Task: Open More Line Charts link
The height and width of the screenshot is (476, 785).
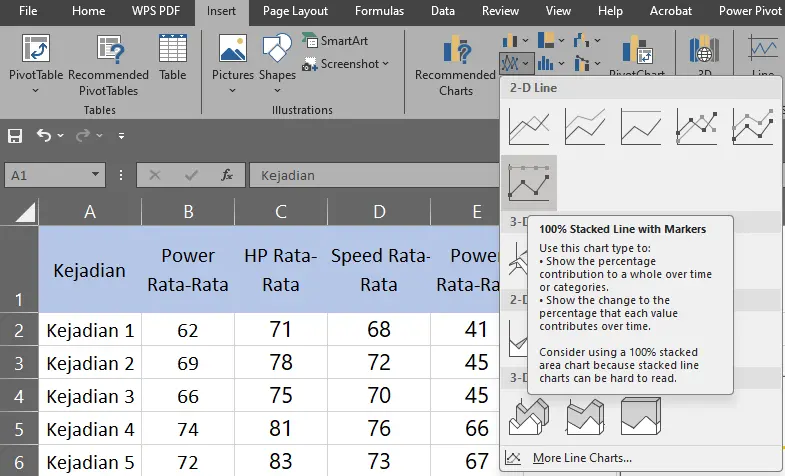Action: [582, 457]
